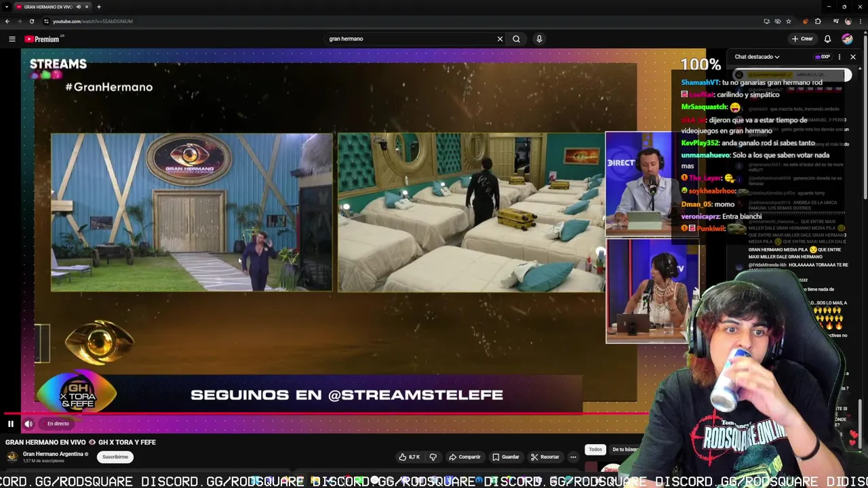Screen dimensions: 868x488
Task: Click the #GranHermano hashtag in video
Action: pyautogui.click(x=109, y=87)
